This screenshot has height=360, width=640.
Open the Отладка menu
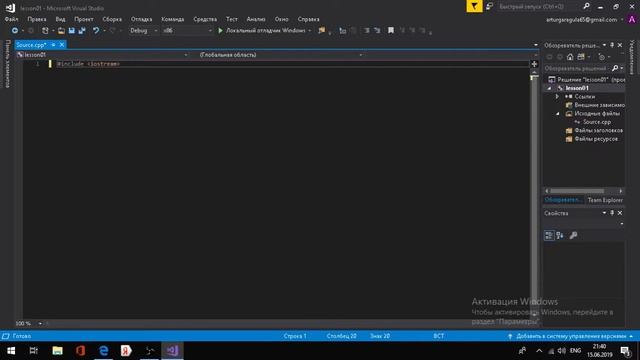tap(141, 19)
